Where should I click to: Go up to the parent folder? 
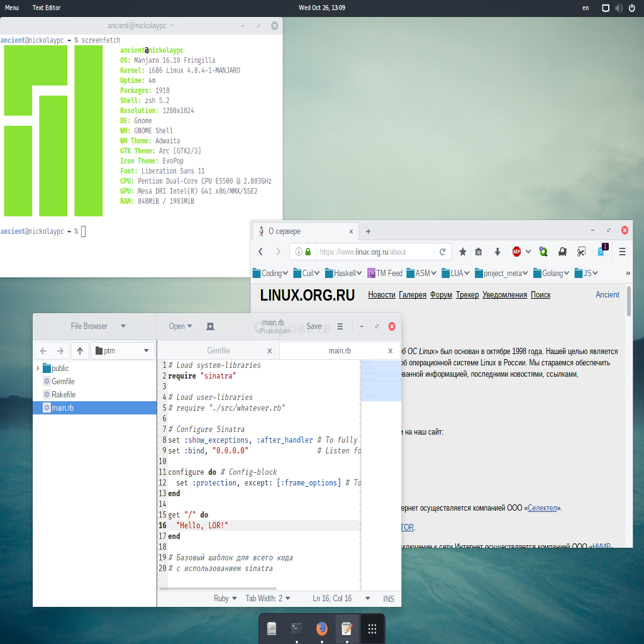point(80,351)
